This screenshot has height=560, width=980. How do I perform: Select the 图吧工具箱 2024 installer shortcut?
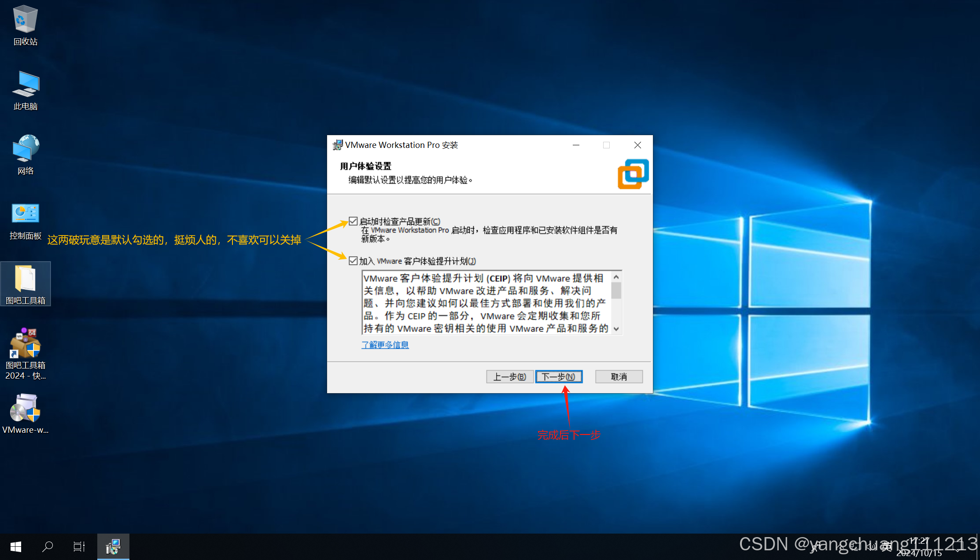click(x=26, y=354)
